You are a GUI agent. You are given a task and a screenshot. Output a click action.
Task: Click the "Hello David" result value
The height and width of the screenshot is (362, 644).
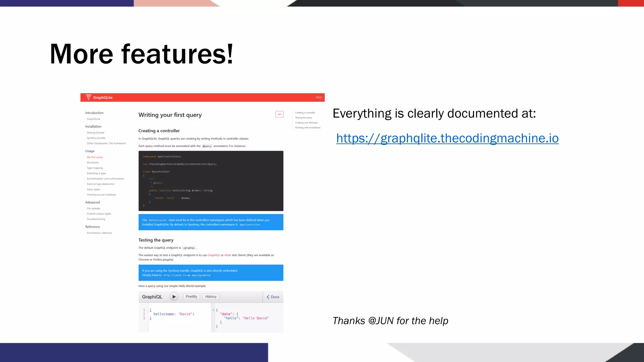click(256, 318)
